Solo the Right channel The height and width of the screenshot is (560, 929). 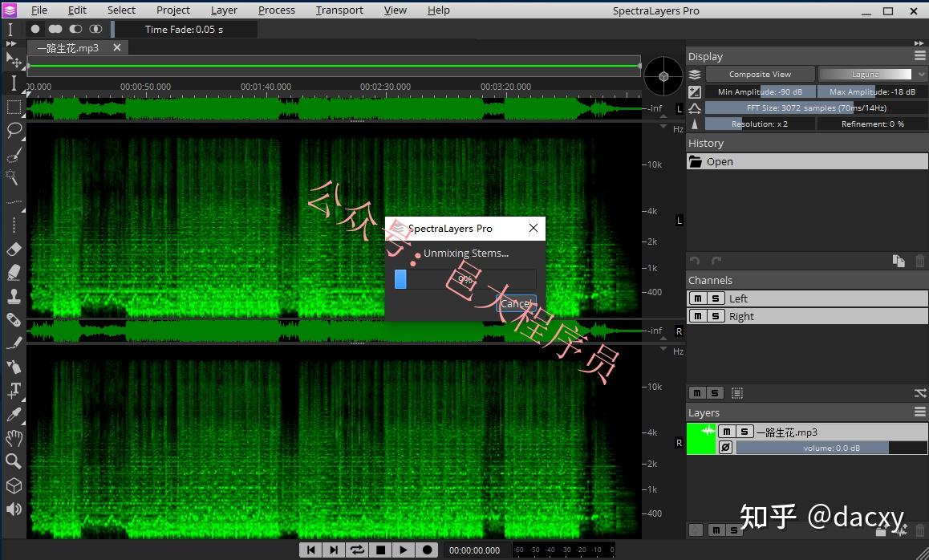716,316
